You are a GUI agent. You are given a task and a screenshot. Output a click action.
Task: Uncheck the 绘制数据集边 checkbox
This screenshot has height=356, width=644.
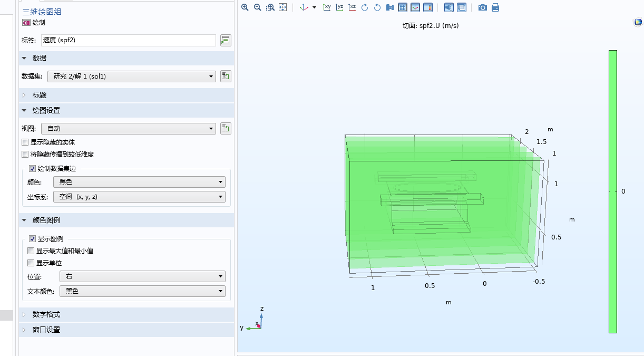point(32,169)
